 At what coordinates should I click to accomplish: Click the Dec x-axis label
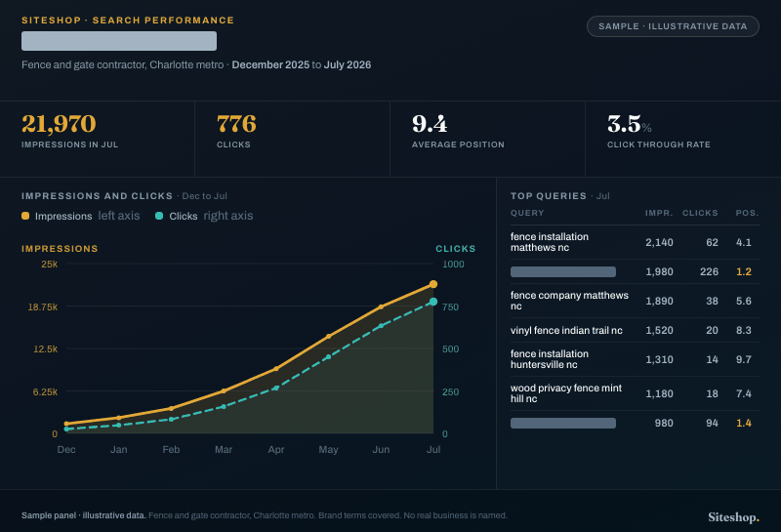pos(66,449)
